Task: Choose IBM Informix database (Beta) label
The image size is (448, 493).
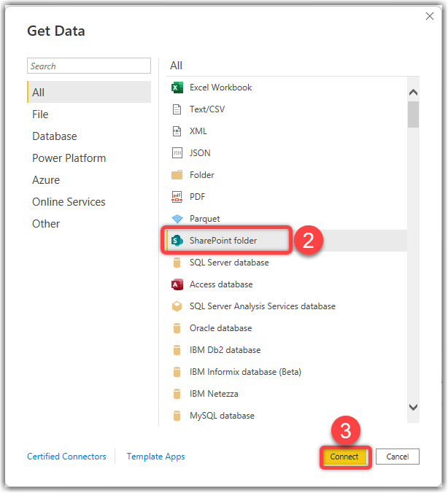Action: click(x=245, y=372)
